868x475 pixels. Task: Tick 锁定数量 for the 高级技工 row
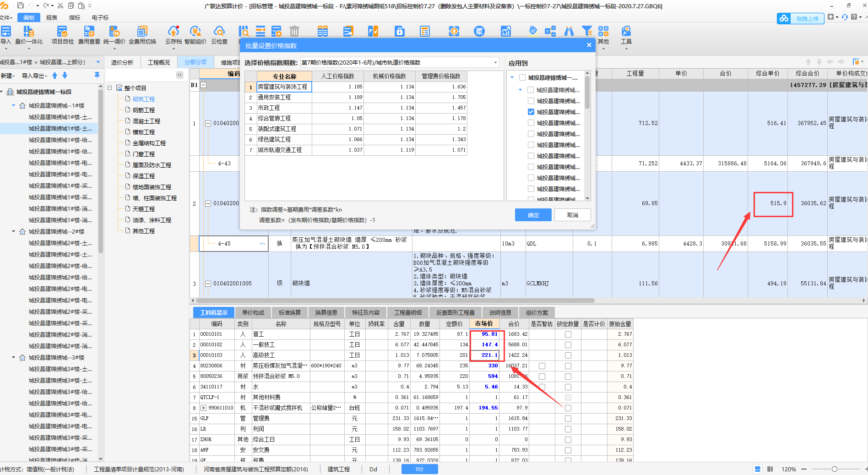click(568, 355)
